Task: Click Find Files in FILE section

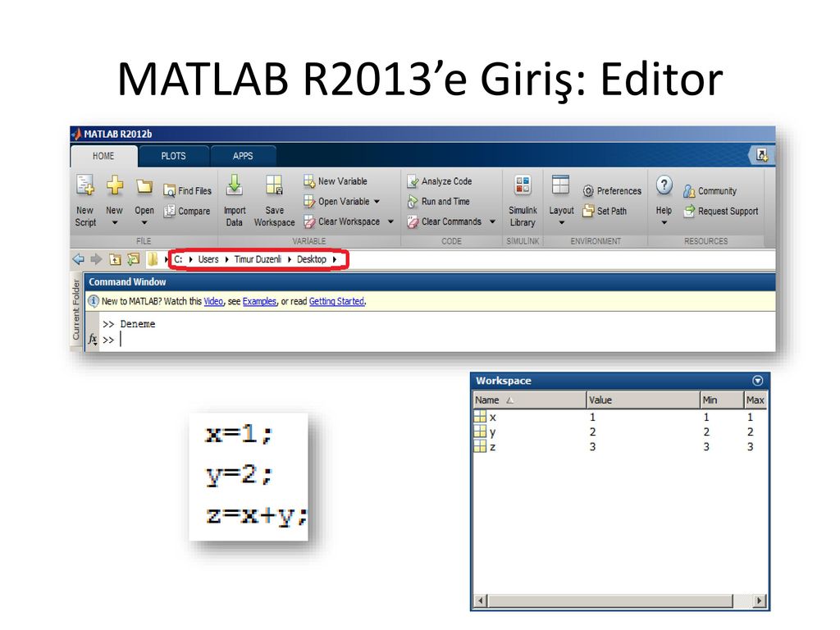Action: 188,190
